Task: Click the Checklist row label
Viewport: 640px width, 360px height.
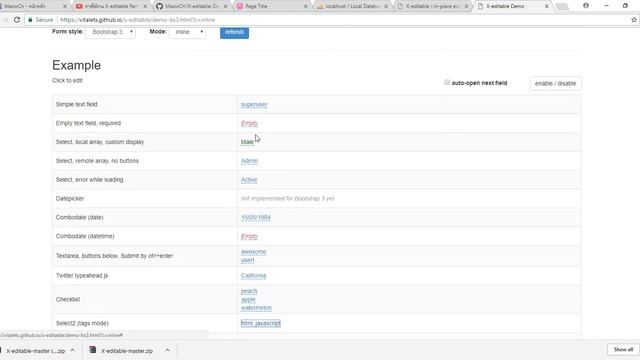Action: coord(68,300)
